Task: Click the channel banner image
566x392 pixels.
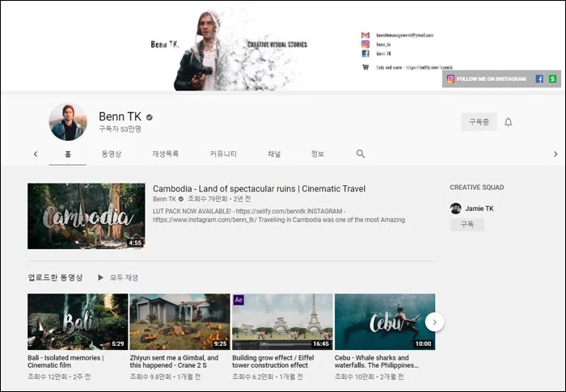Action: click(283, 45)
